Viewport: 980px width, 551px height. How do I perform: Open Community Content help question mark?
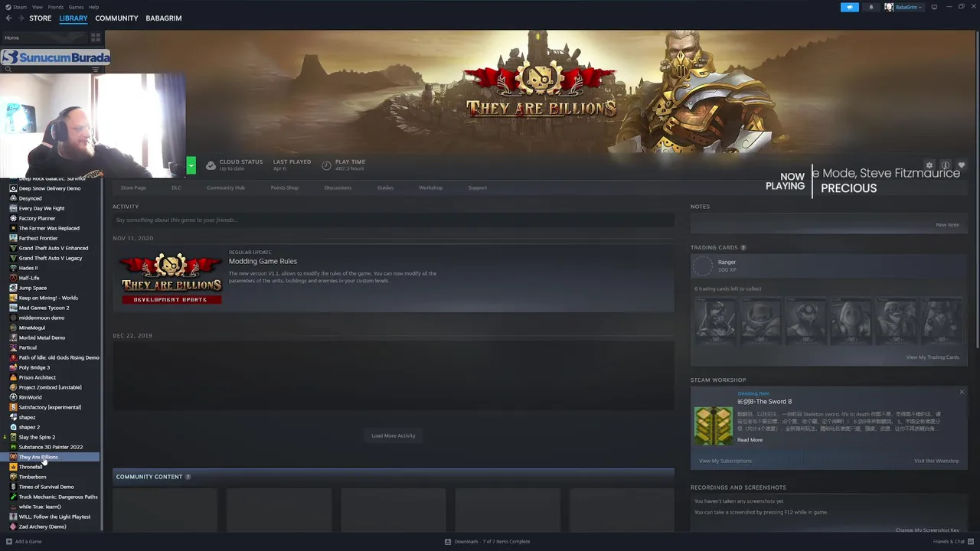(x=188, y=477)
